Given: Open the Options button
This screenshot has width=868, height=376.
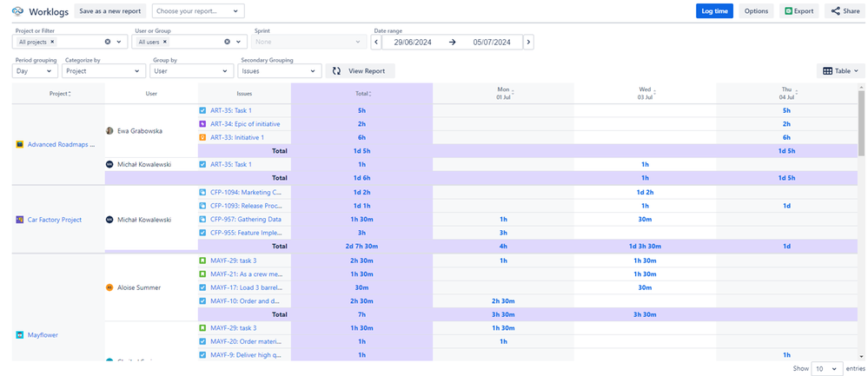Looking at the screenshot, I should coord(756,11).
